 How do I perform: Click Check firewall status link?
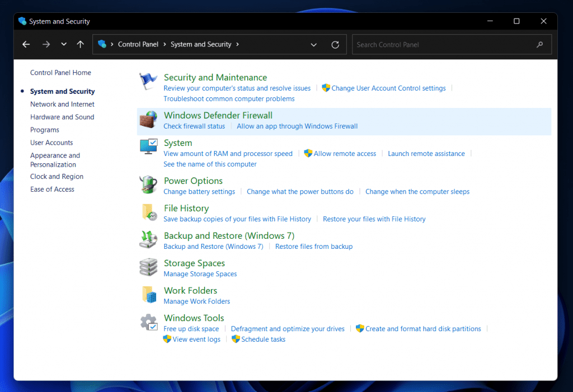tap(194, 126)
